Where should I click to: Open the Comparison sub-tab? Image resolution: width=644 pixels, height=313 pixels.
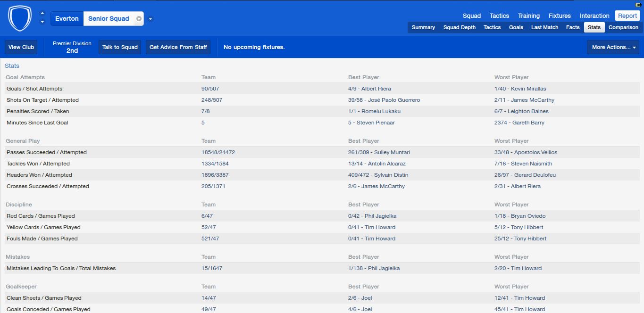623,27
